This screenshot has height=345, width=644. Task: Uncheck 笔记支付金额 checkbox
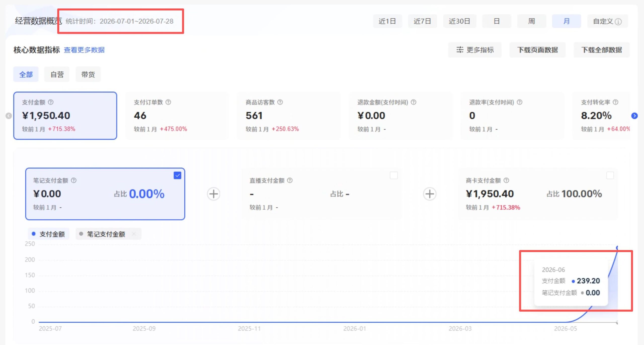177,175
